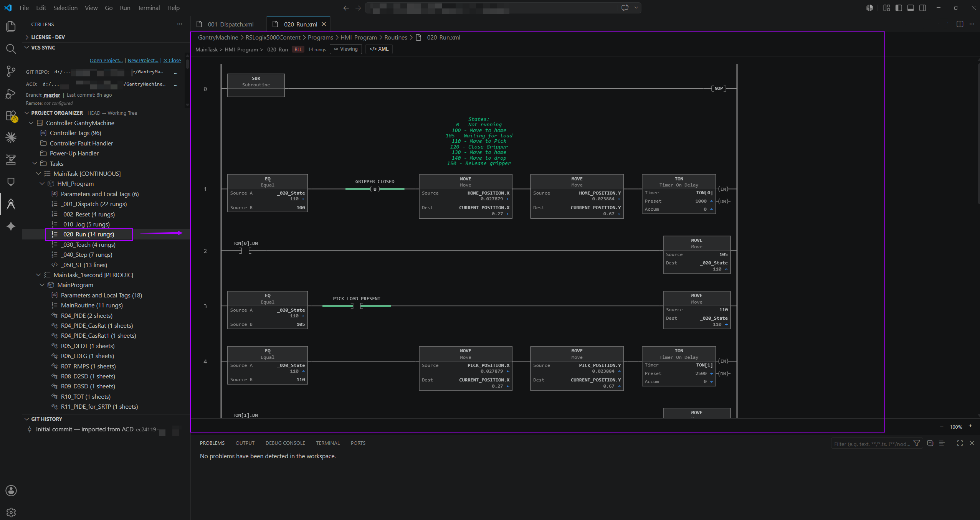
Task: Collapse Controller GantryMachine tree node
Action: pos(31,123)
